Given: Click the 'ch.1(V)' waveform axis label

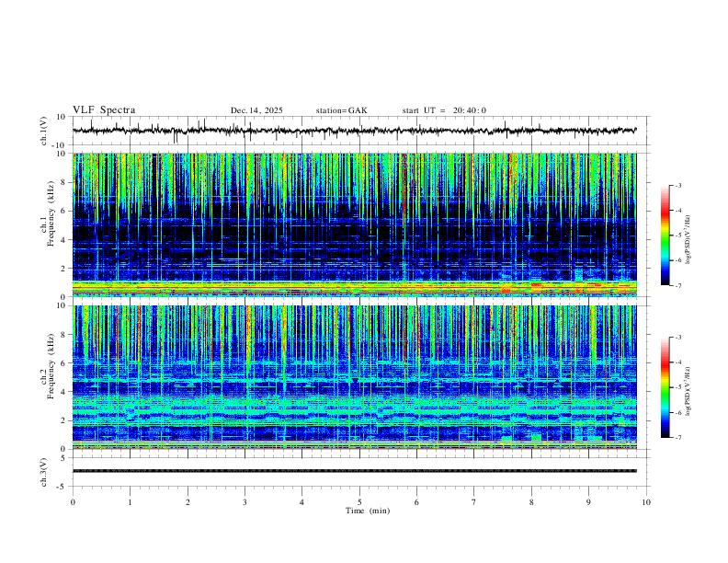Looking at the screenshot, I should click(x=43, y=131).
